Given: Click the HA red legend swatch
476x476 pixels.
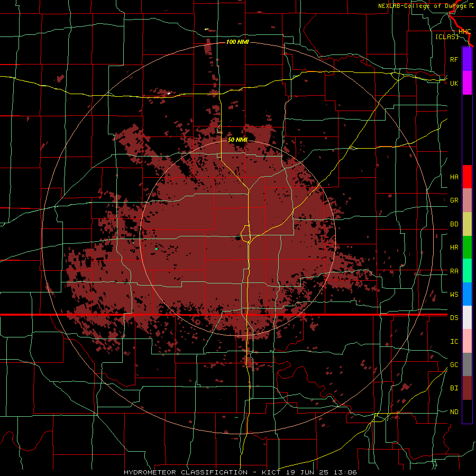Looking at the screenshot, I should tap(467, 177).
